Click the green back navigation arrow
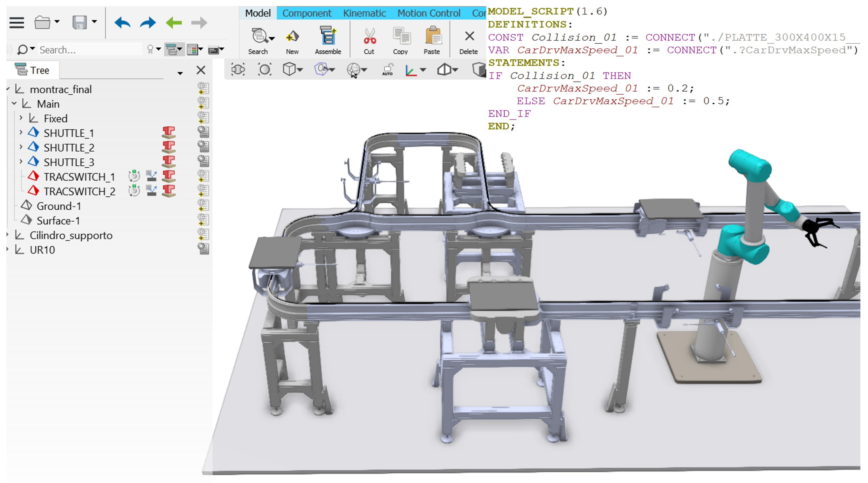 (174, 23)
